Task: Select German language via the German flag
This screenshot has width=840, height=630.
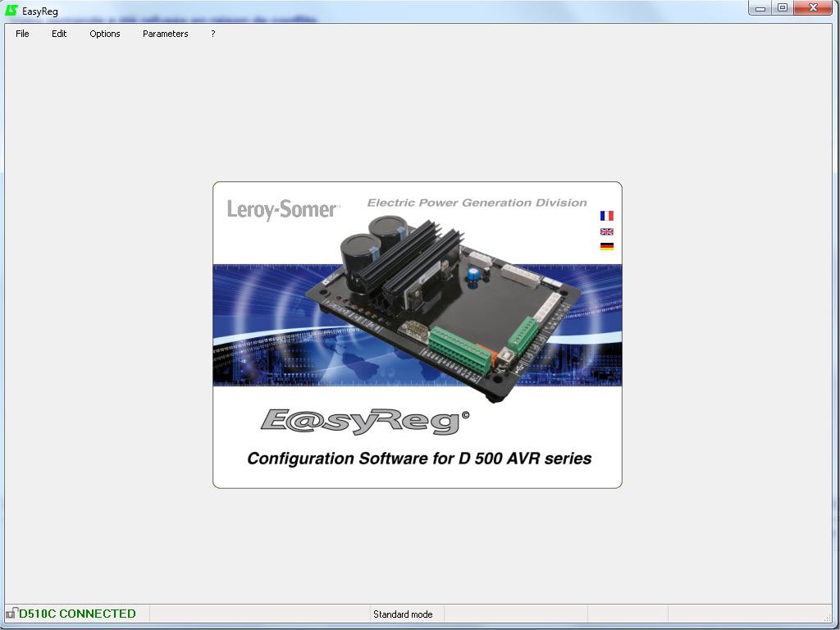Action: tap(606, 246)
